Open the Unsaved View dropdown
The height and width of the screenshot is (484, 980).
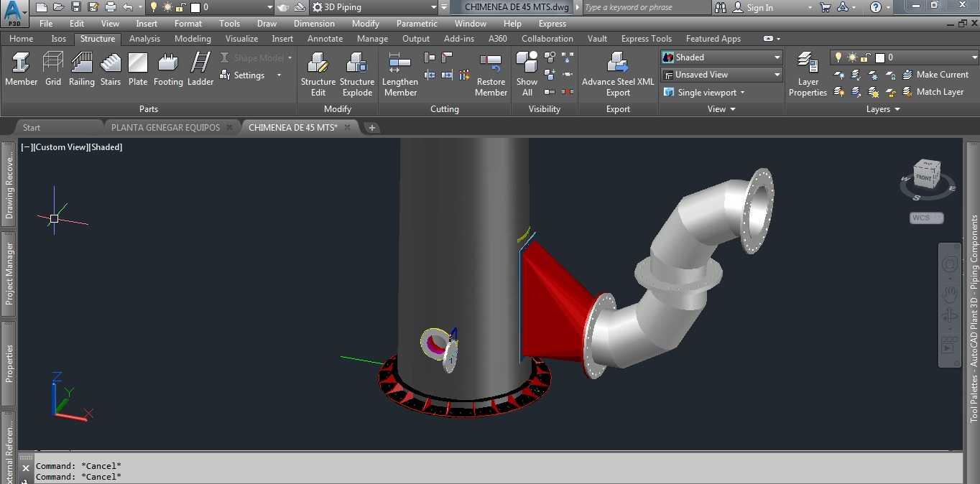coord(721,75)
